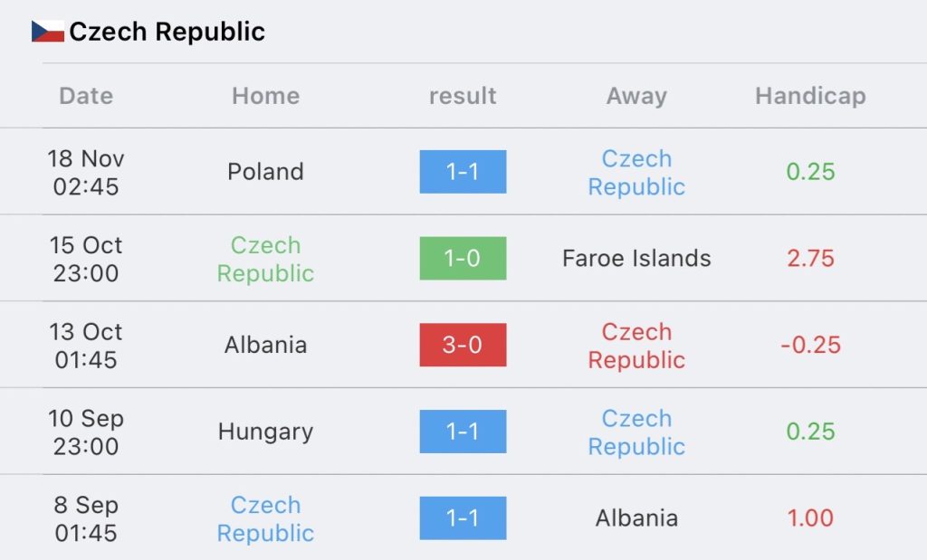Select the Handicap column header
927x560 pixels.
(810, 96)
